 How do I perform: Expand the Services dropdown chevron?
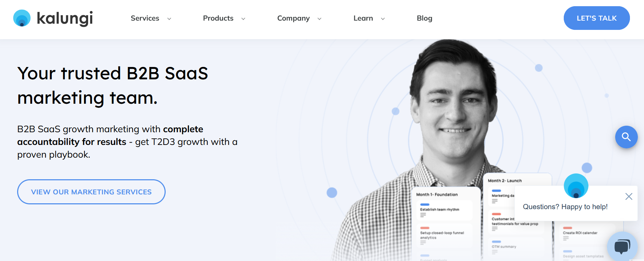coord(169,19)
